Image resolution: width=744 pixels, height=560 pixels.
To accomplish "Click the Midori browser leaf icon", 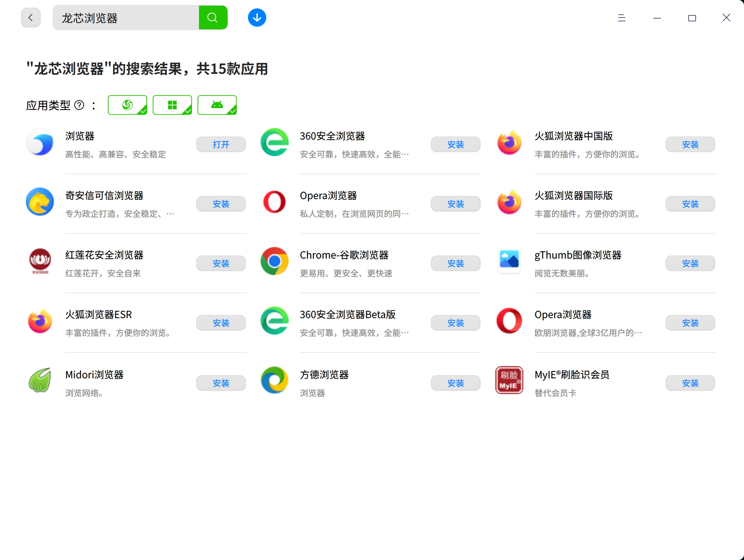I will [40, 380].
